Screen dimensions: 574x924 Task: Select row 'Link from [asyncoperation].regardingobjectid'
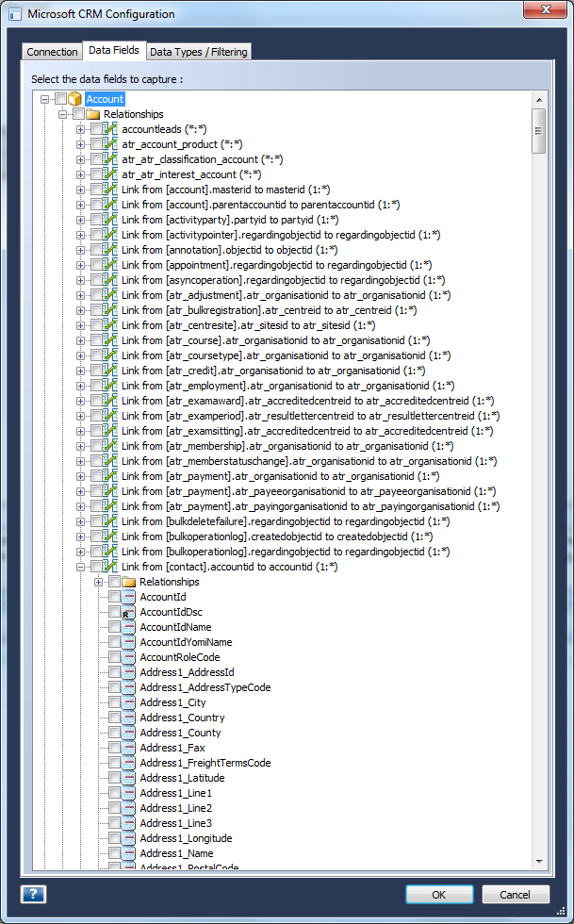(x=283, y=280)
